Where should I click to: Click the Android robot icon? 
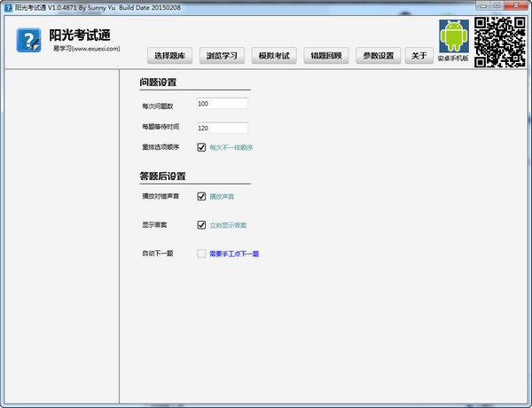[453, 36]
